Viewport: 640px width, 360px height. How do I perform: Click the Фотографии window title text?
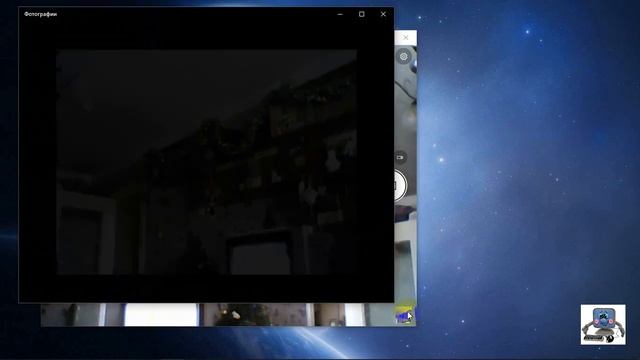(x=40, y=14)
